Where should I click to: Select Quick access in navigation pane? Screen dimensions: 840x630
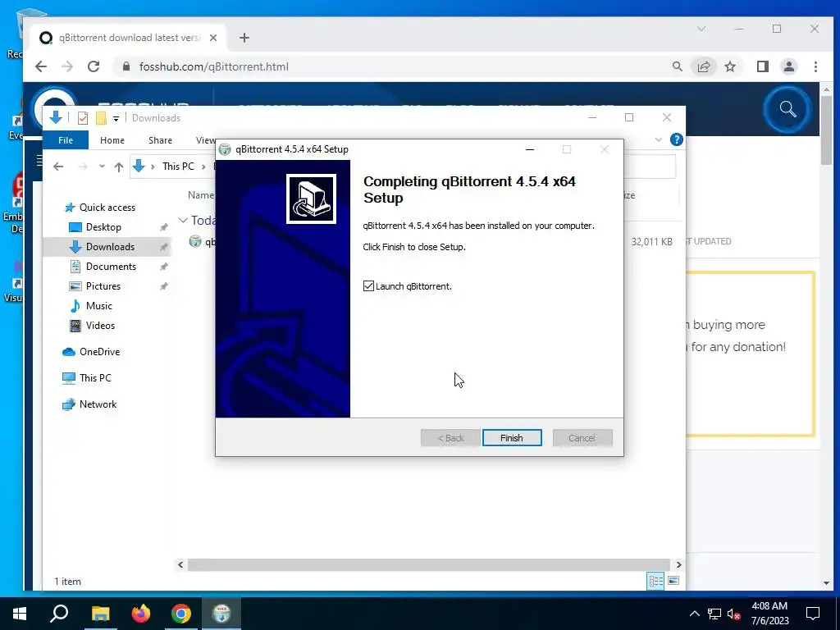107,208
